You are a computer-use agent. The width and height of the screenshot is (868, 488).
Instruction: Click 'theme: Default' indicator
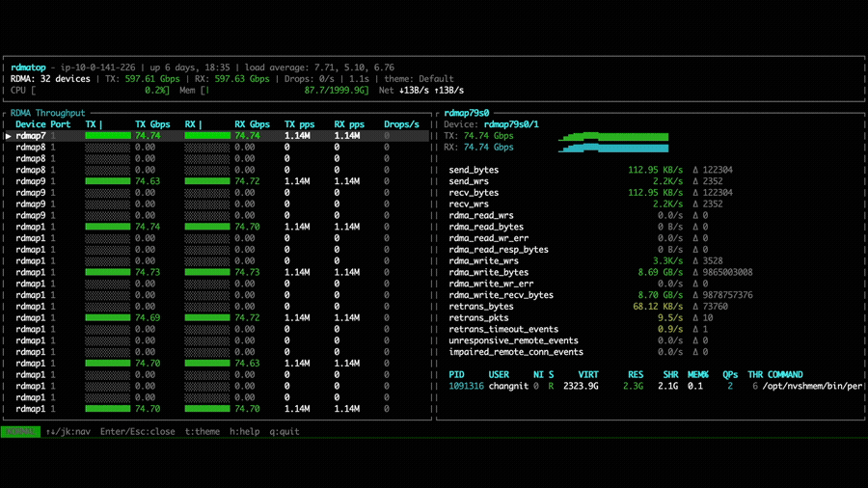(420, 79)
